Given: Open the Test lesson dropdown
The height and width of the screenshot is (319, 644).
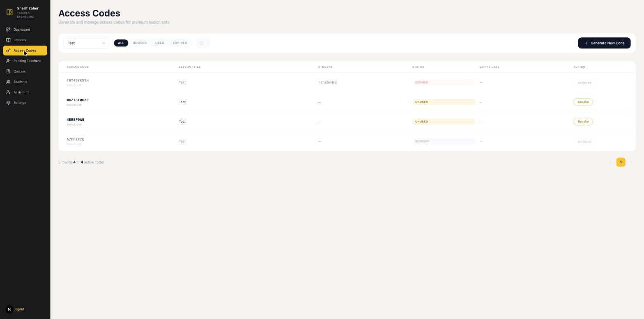Looking at the screenshot, I should [x=86, y=43].
